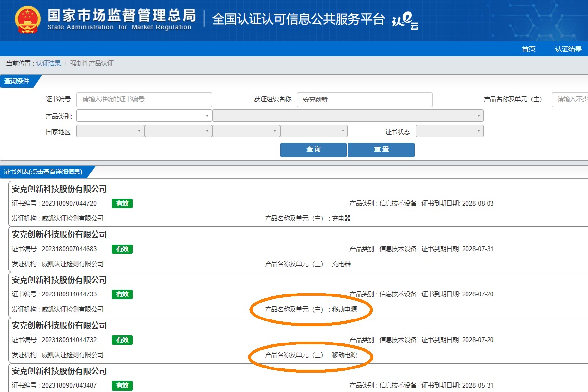This screenshot has width=588, height=392.
Task: Open the third 国家地区 dropdown
Action: [246, 131]
